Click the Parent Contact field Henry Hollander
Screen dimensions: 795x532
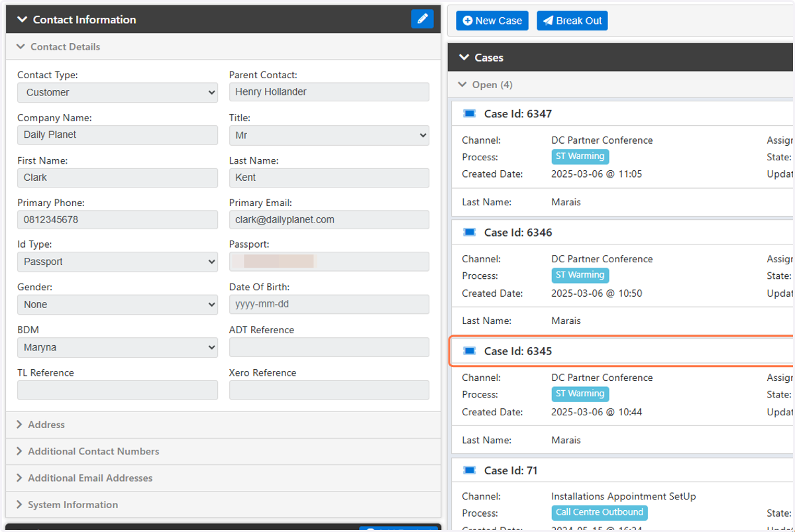pyautogui.click(x=329, y=92)
